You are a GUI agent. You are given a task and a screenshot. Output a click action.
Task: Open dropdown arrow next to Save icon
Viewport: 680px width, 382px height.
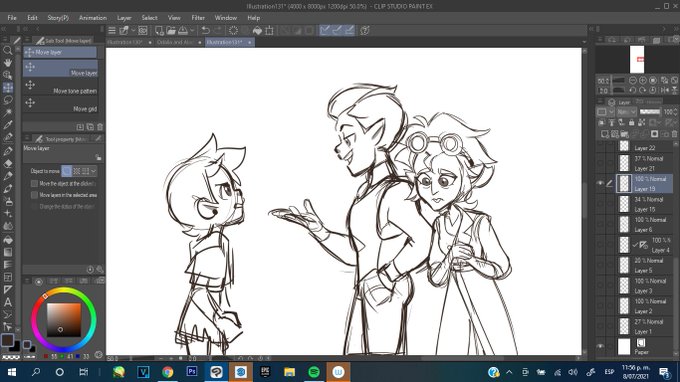[x=192, y=30]
